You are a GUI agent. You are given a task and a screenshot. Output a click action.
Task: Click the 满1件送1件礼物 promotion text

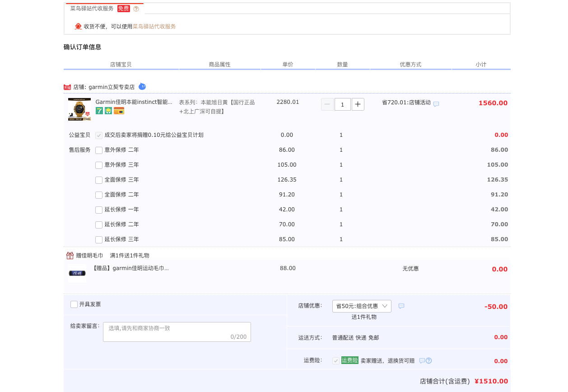click(x=130, y=256)
